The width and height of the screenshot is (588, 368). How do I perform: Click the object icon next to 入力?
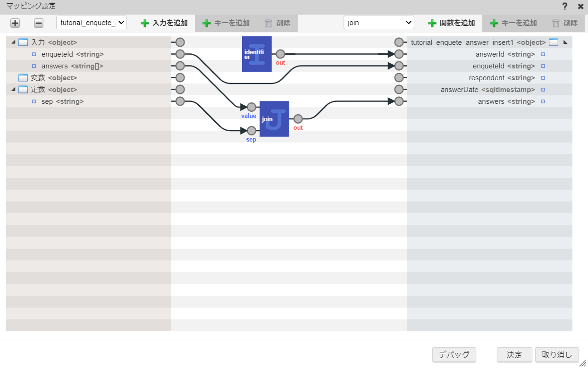23,42
